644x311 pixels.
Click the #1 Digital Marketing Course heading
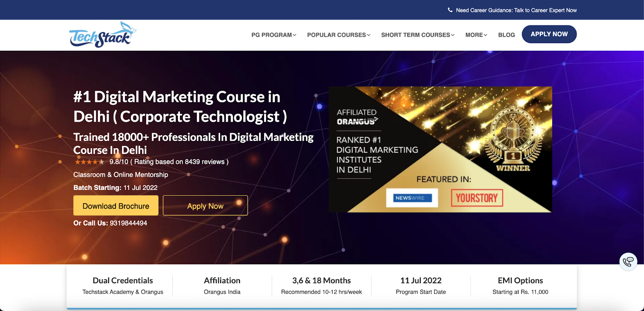point(180,107)
